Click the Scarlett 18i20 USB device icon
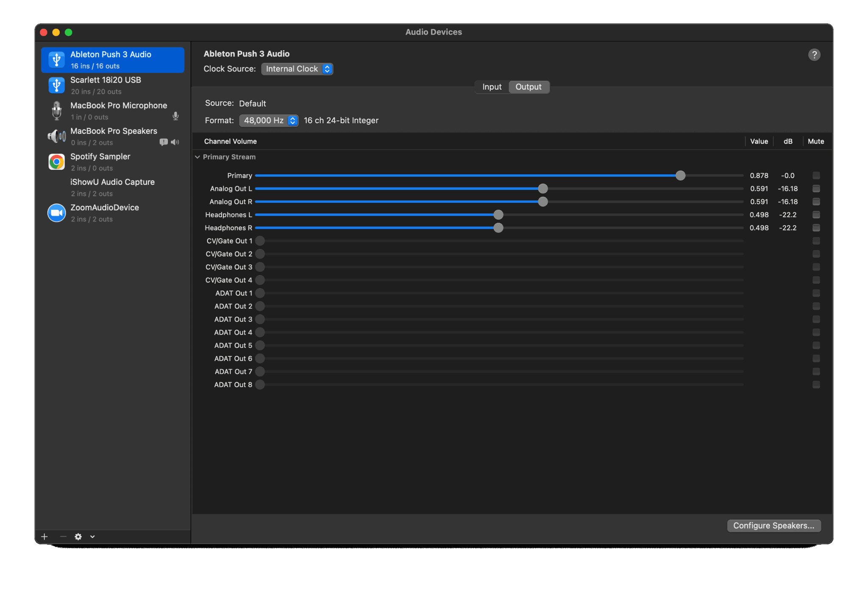The height and width of the screenshot is (590, 868). (56, 85)
